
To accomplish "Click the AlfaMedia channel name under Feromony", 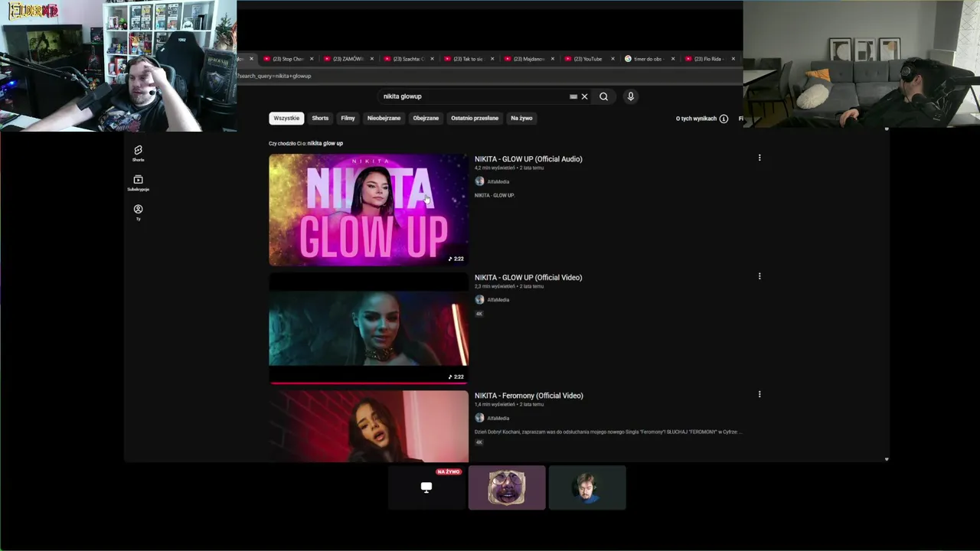I will pyautogui.click(x=498, y=419).
